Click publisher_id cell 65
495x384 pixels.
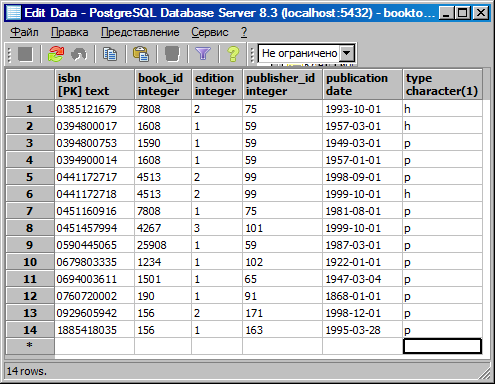coord(283,279)
